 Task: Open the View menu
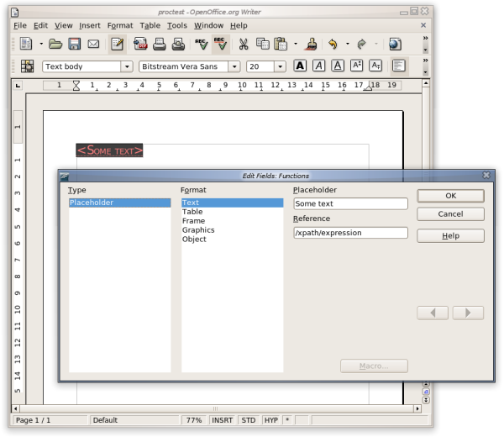[x=63, y=25]
